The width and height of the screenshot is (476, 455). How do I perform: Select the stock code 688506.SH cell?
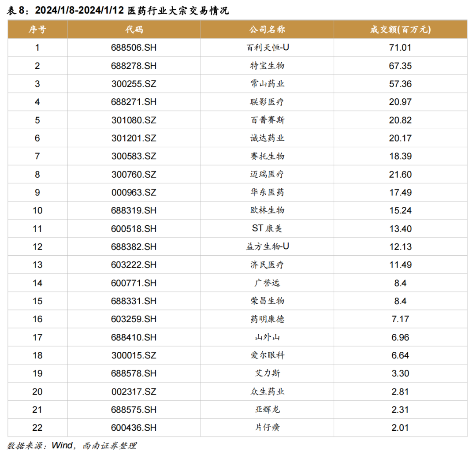point(134,48)
